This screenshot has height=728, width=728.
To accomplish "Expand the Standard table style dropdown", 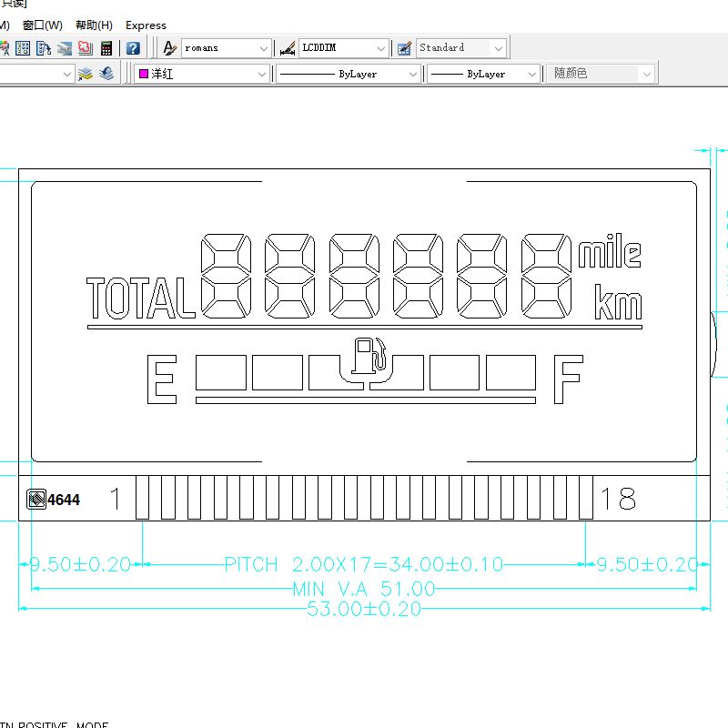I will coord(498,48).
